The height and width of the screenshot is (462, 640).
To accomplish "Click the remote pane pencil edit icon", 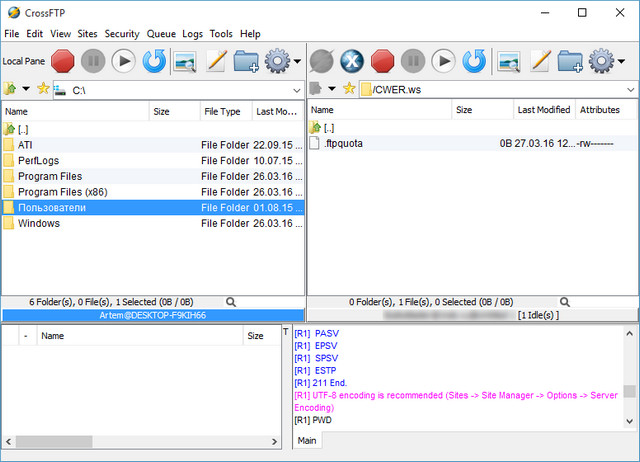I will click(540, 61).
